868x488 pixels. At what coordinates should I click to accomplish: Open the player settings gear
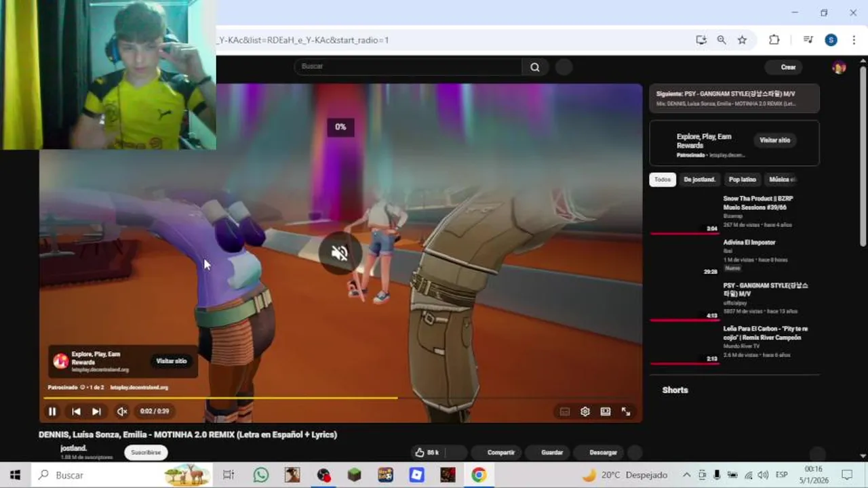coord(585,411)
